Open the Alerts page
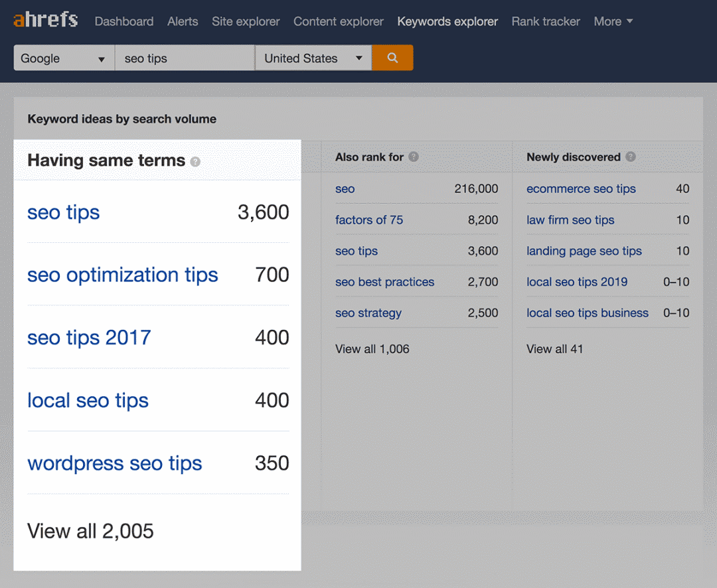This screenshot has width=717, height=588. pyautogui.click(x=183, y=21)
